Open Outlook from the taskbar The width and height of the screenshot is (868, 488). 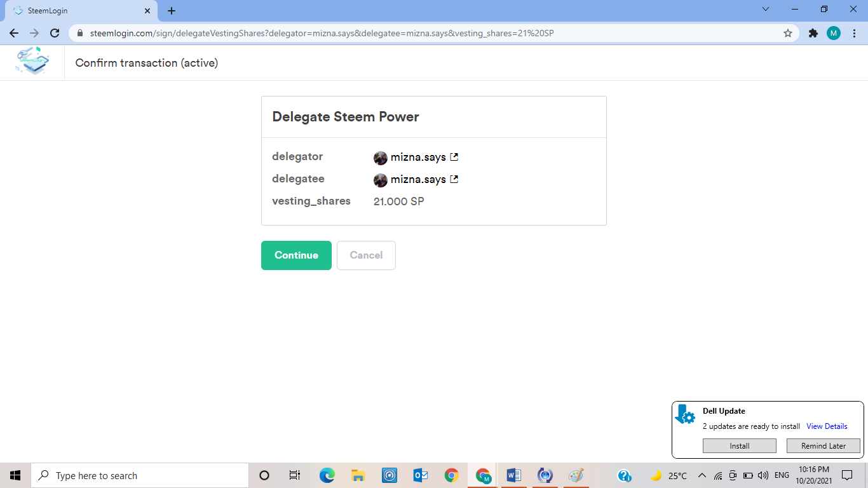[x=420, y=475]
